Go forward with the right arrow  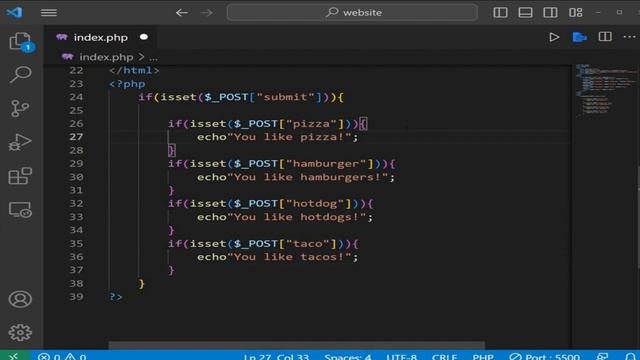coord(207,13)
